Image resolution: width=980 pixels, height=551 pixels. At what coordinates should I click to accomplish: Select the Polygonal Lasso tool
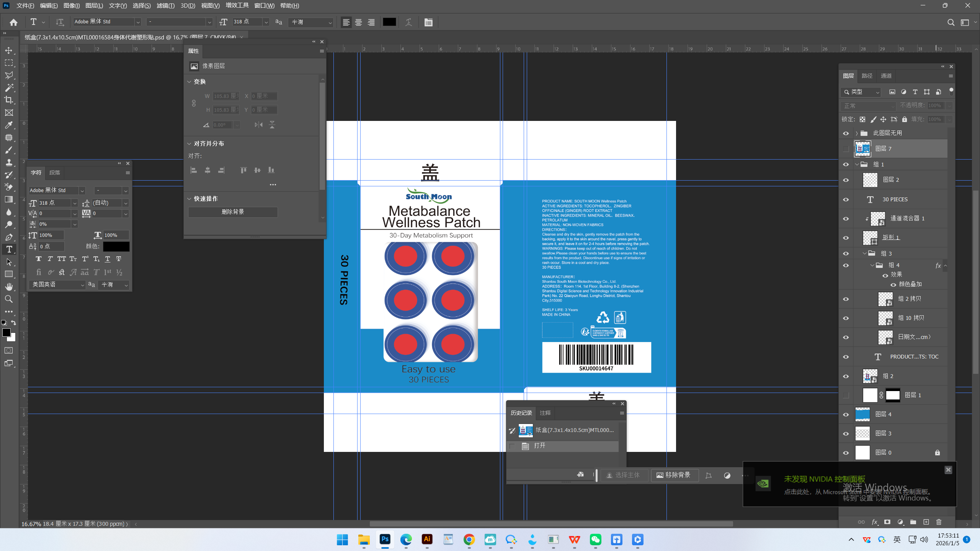click(x=9, y=75)
